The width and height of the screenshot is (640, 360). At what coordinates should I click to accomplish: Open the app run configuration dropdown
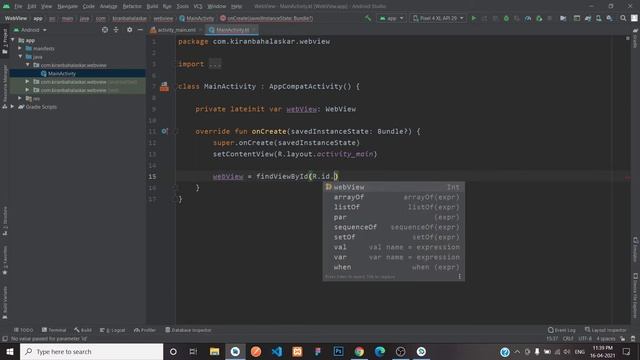click(391, 18)
